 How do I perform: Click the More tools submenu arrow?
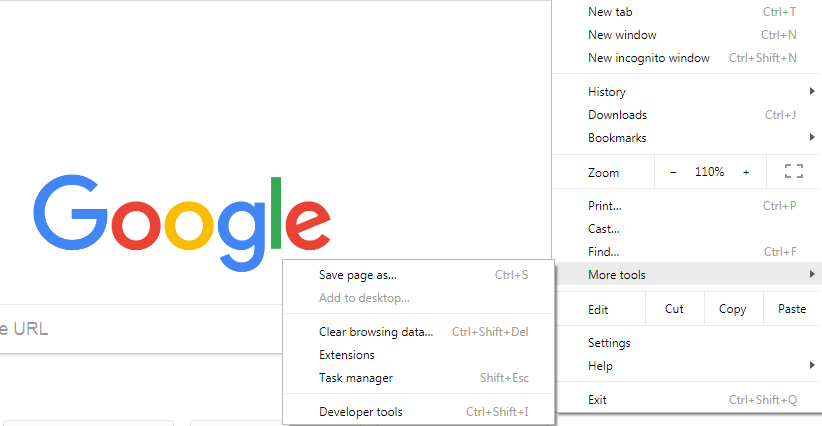click(x=812, y=274)
